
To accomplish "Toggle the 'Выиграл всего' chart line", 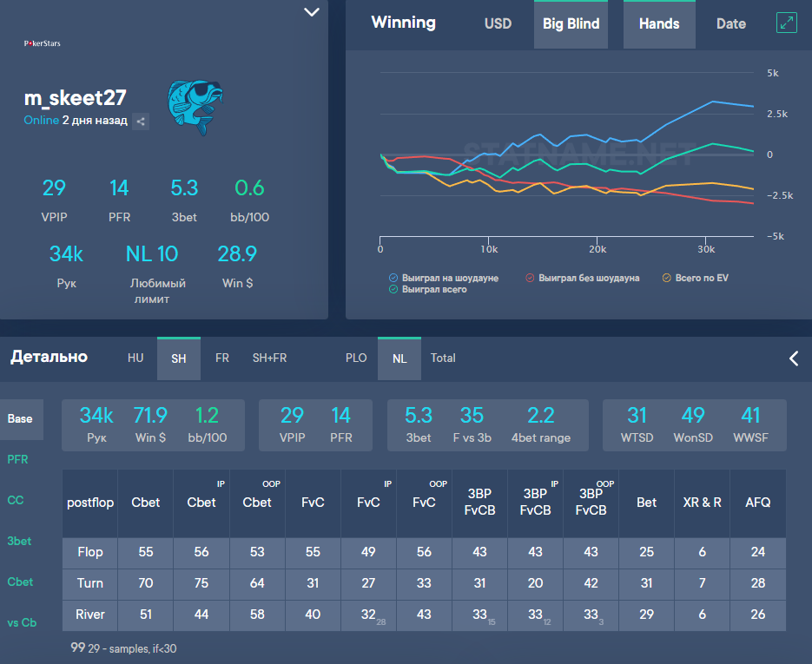I will (393, 290).
